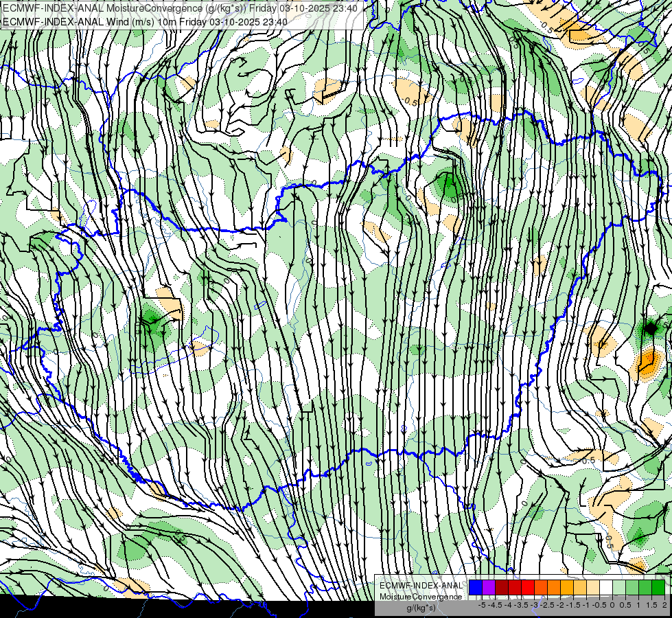Click the pale green swatch between 0 and 0.5
This screenshot has width=672, height=618.
619,587
